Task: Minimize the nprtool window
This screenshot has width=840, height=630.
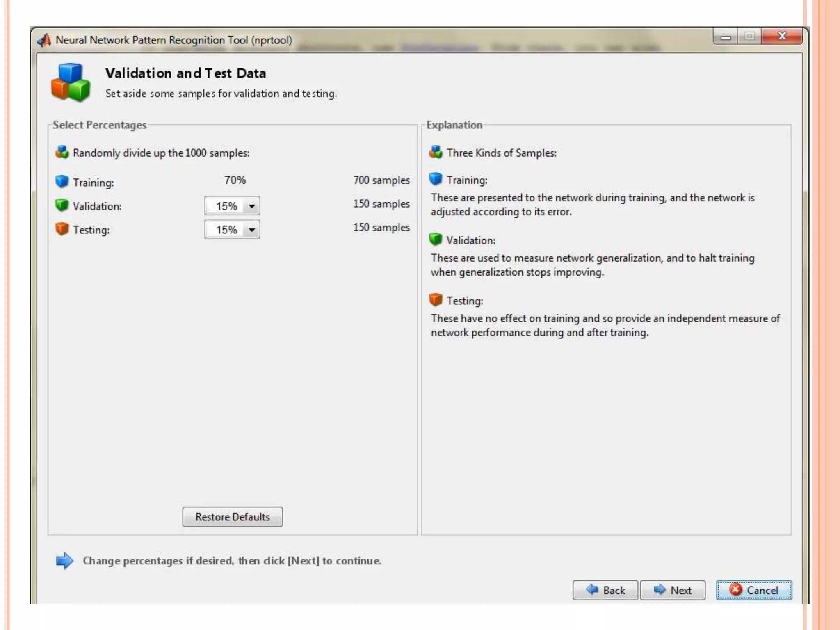Action: click(x=726, y=37)
